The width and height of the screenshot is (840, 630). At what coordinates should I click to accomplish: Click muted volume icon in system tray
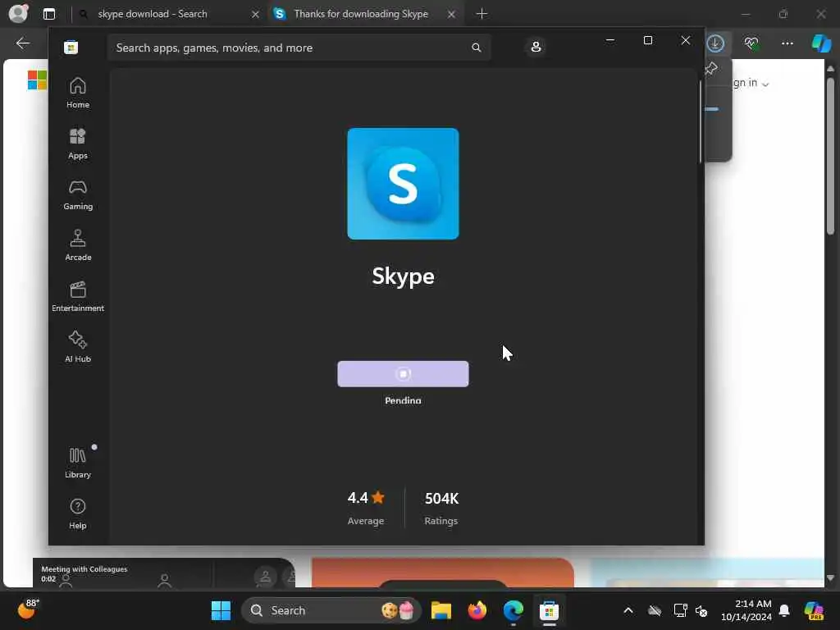[x=701, y=610]
